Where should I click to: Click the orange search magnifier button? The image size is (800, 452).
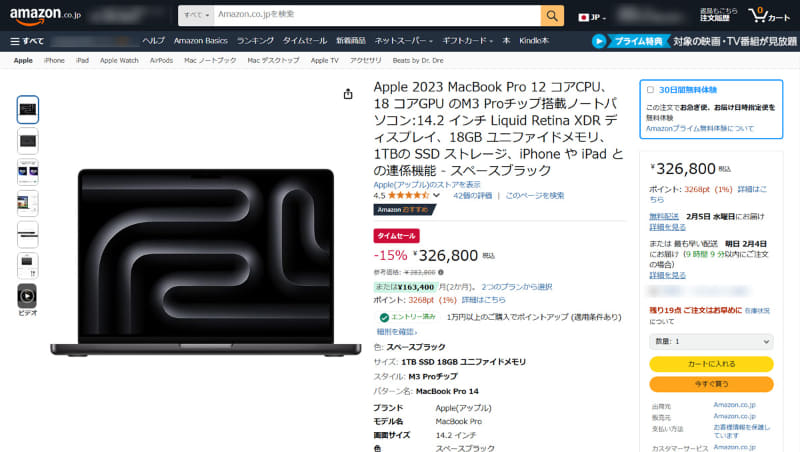coord(552,16)
